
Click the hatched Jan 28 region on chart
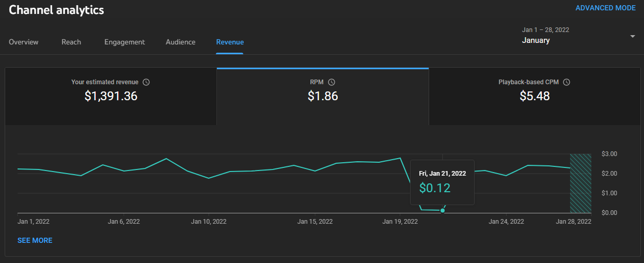coord(580,183)
